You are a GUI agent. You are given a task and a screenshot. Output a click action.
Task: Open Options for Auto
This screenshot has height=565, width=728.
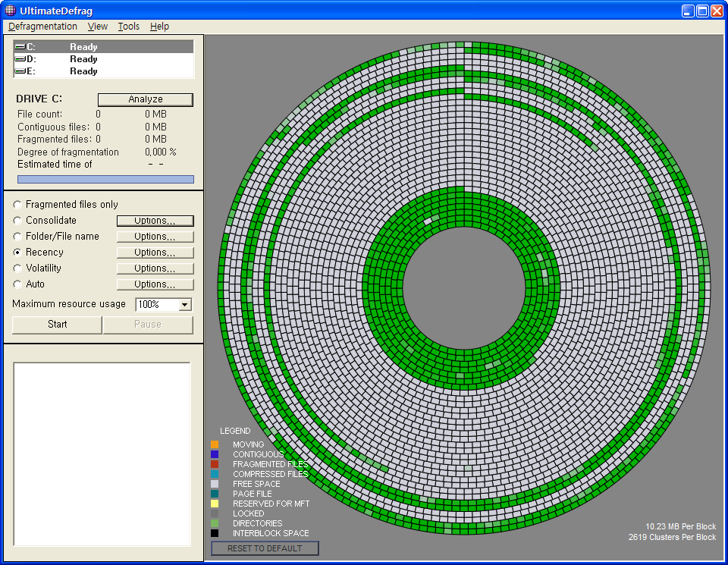(x=155, y=284)
